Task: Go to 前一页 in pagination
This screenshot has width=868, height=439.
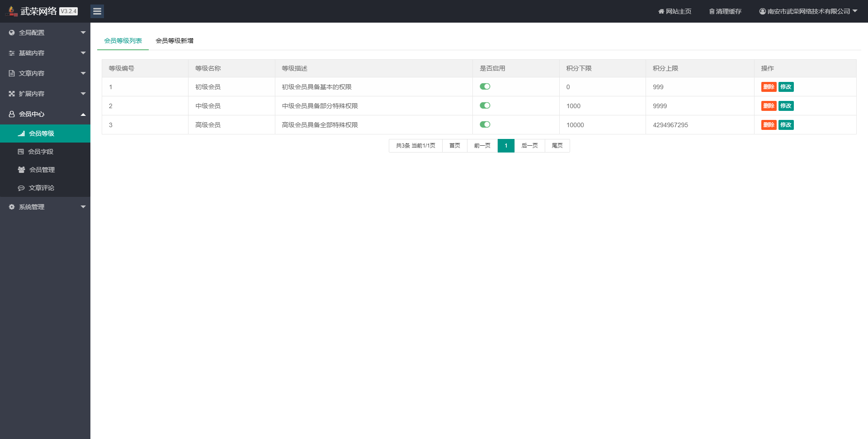Action: point(482,146)
